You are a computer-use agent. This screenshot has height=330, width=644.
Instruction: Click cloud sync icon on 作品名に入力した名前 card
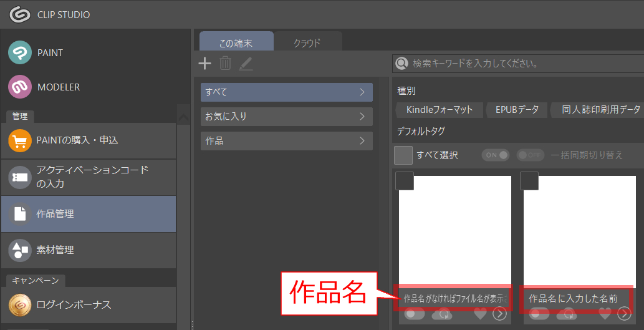coord(567,315)
